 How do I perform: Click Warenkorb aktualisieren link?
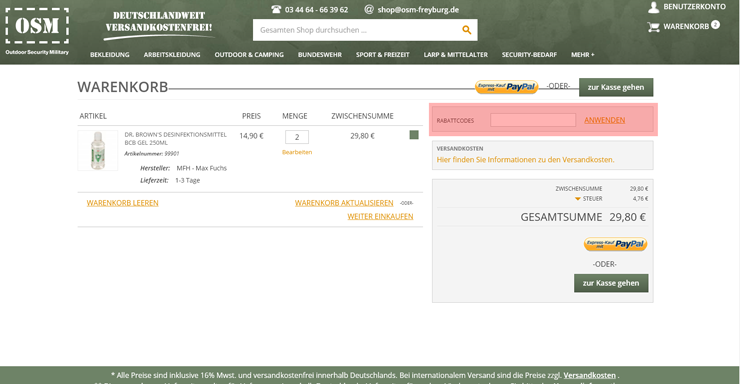(344, 203)
